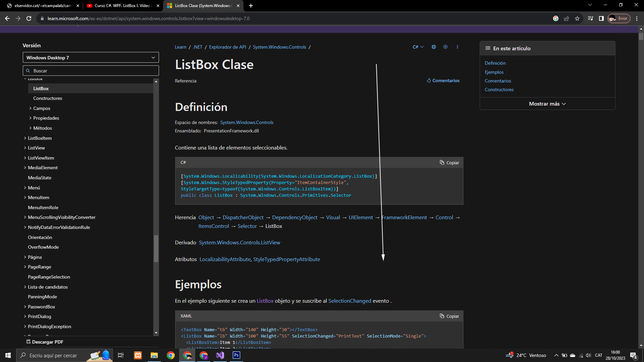
Task: Click the share page icon in address bar
Action: pyautogui.click(x=567, y=18)
